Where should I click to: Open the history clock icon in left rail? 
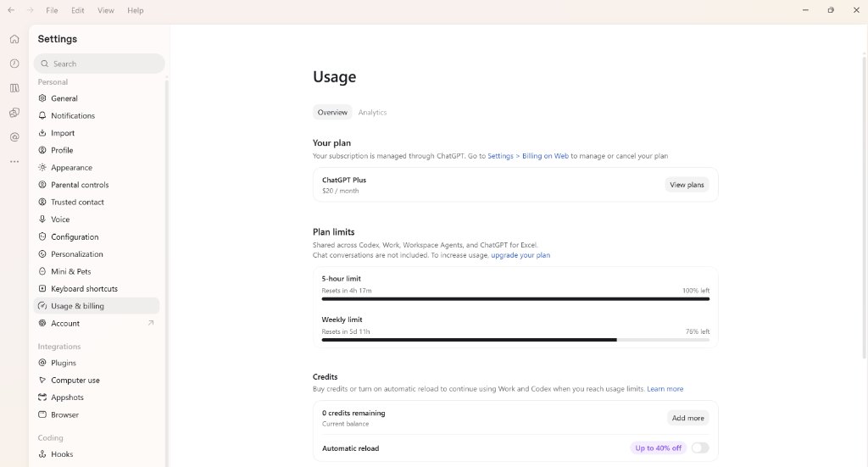pyautogui.click(x=14, y=64)
